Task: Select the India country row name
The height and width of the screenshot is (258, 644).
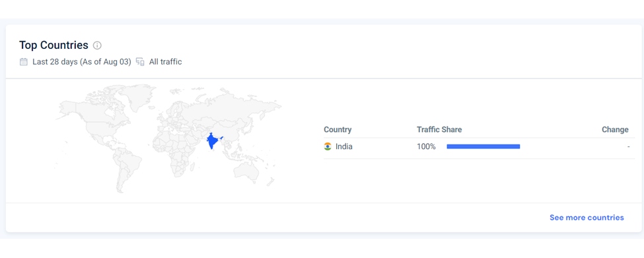Action: [x=343, y=146]
